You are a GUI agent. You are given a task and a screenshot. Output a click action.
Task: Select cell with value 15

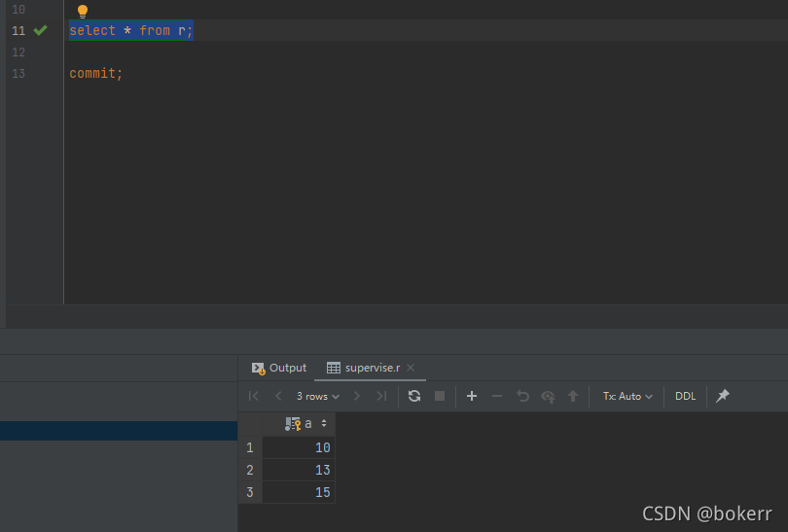tap(299, 492)
